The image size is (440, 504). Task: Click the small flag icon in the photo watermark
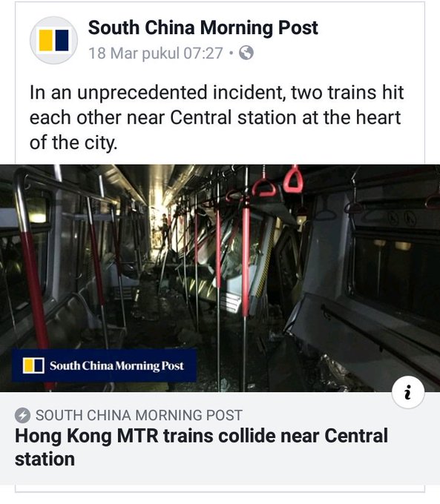pos(33,366)
